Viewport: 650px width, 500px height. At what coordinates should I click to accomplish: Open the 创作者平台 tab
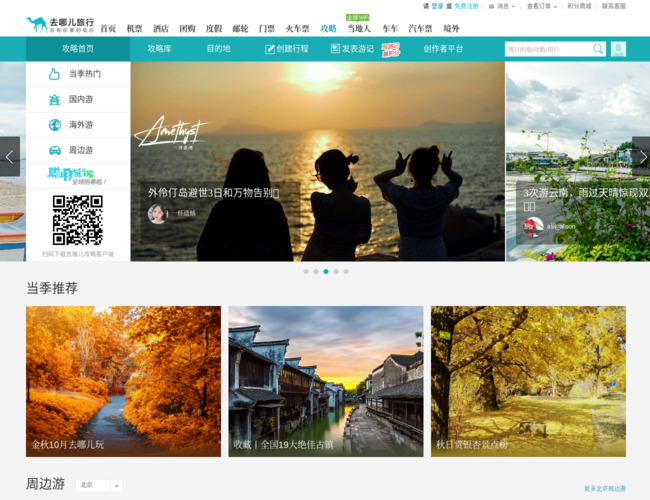pyautogui.click(x=443, y=49)
